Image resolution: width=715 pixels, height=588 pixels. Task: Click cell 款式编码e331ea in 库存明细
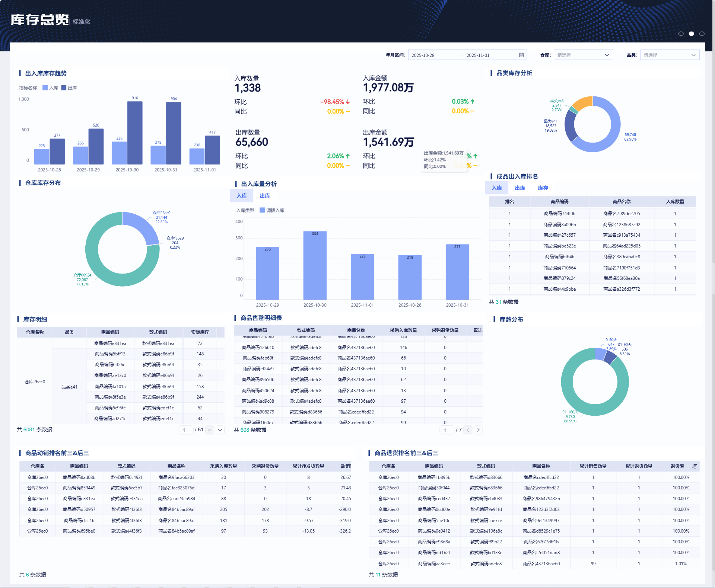(x=158, y=343)
